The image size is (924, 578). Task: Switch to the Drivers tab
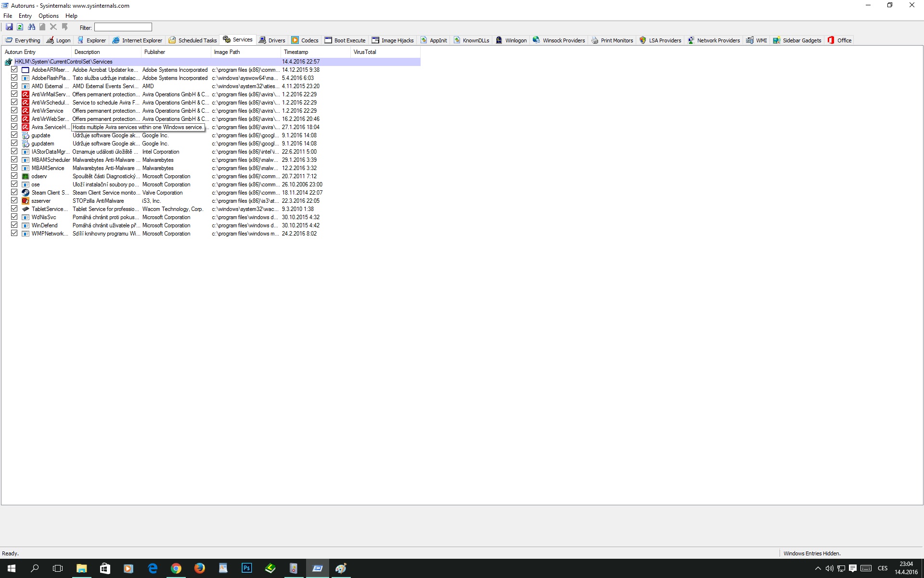(x=272, y=40)
